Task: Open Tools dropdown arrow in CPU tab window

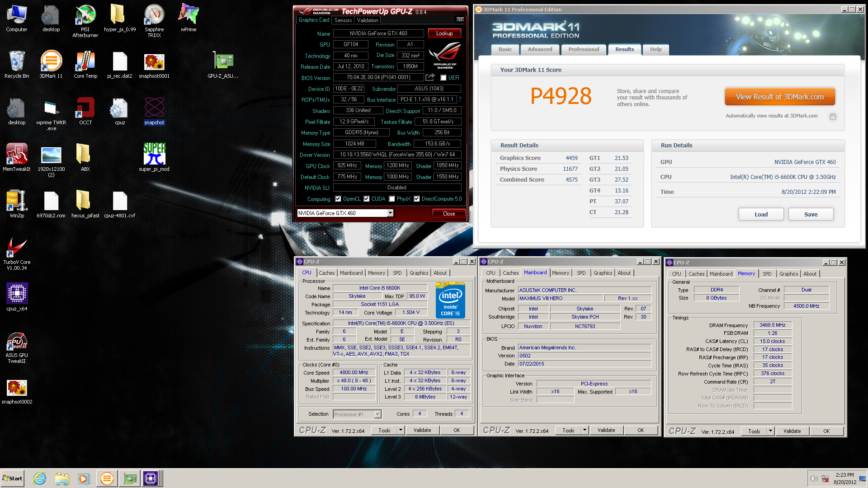Action: point(401,430)
